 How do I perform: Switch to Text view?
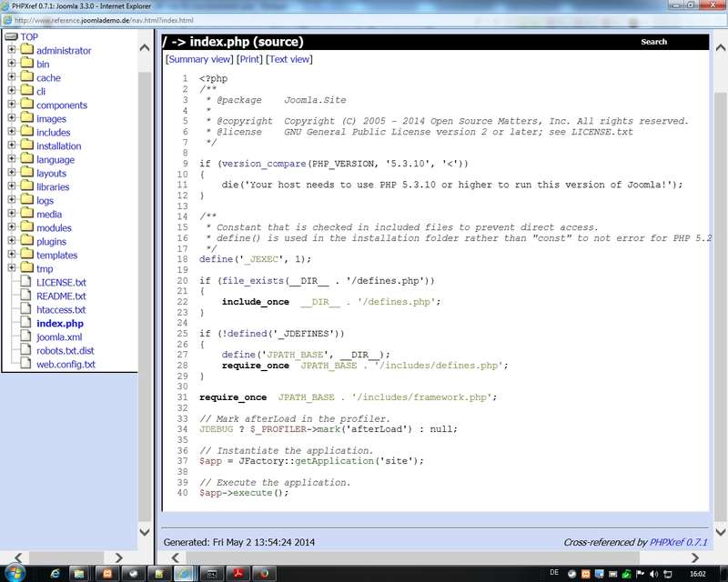(x=289, y=59)
